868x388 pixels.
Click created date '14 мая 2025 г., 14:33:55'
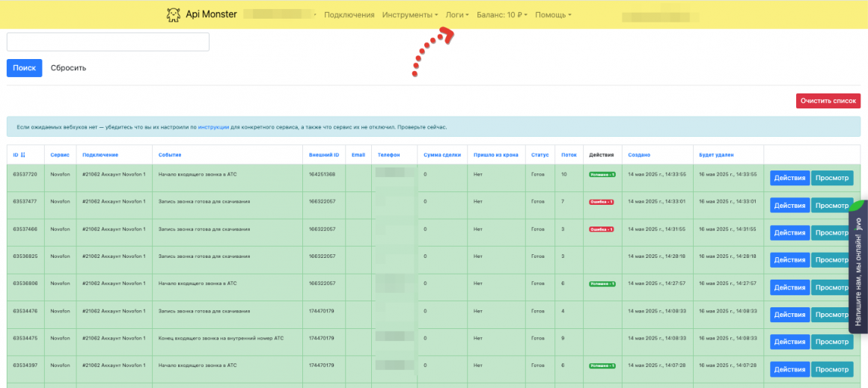(657, 174)
